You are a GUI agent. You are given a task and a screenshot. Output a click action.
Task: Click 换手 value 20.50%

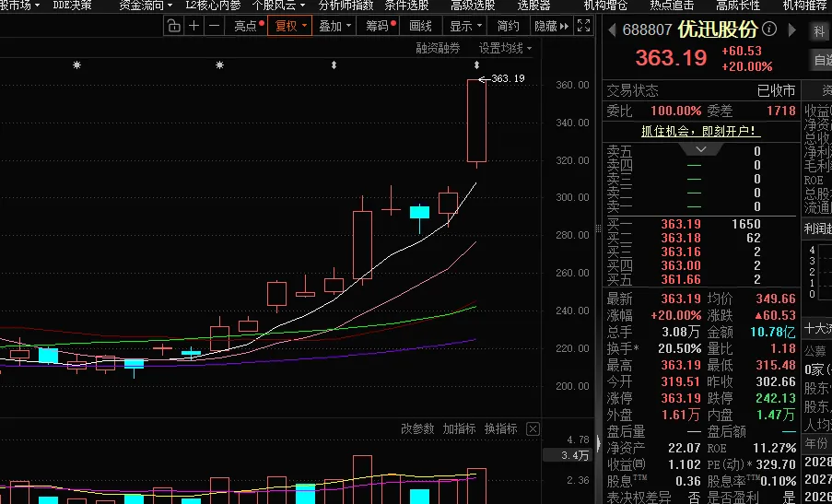680,348
